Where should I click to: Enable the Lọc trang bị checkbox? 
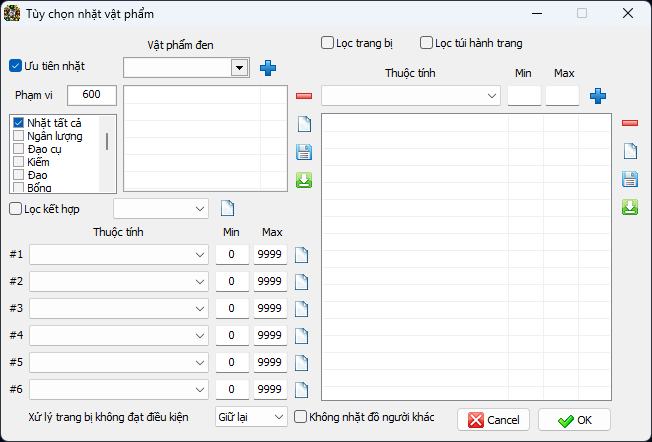tap(327, 43)
